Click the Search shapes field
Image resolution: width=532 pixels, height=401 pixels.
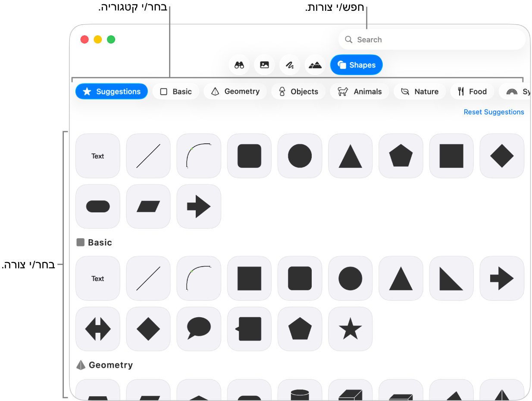(432, 40)
